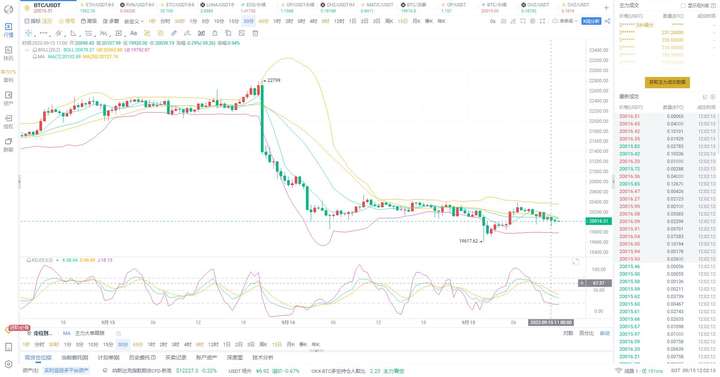Image resolution: width=720 pixels, height=377 pixels.
Task: Click the app logo icon at top-left
Action: pos(8,9)
